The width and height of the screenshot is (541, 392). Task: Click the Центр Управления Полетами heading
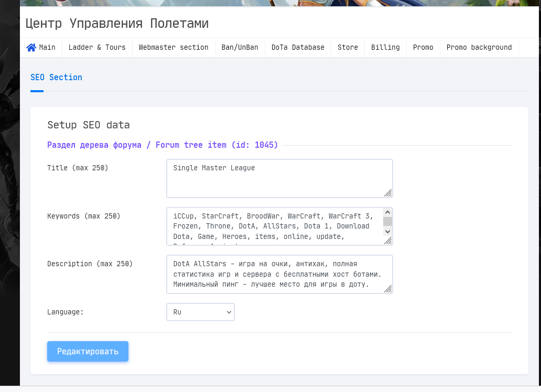(x=117, y=24)
